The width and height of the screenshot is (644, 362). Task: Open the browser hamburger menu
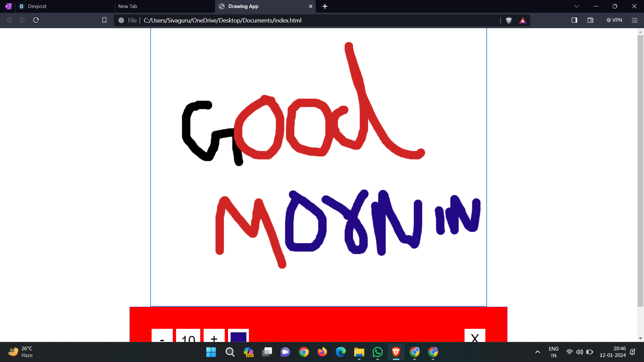[x=635, y=20]
